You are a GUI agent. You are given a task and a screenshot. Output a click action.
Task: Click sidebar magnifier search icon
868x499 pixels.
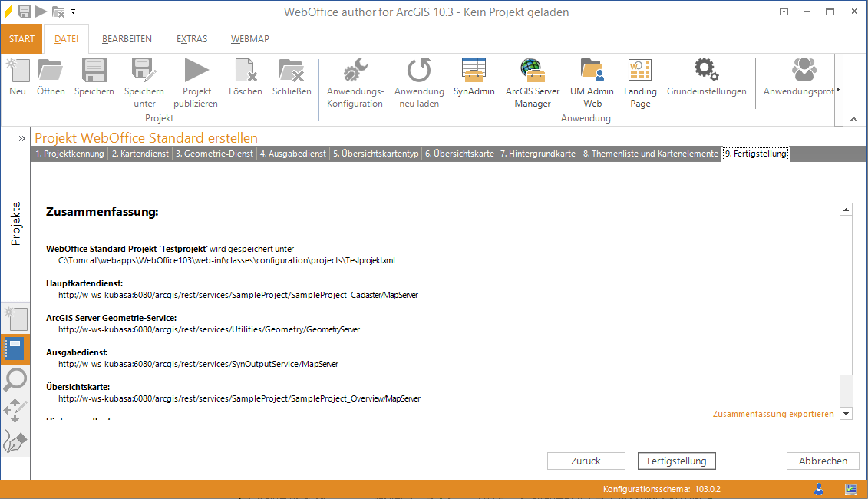click(15, 380)
